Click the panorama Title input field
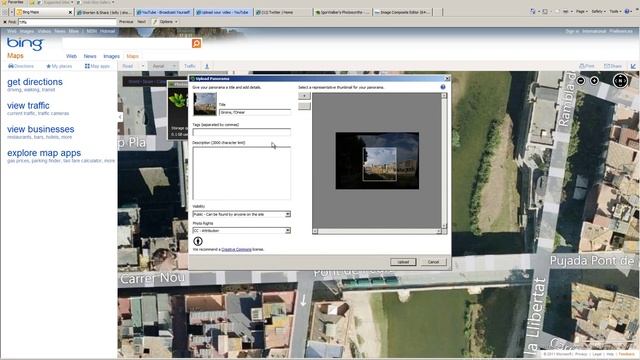This screenshot has width=640, height=360. [x=255, y=112]
